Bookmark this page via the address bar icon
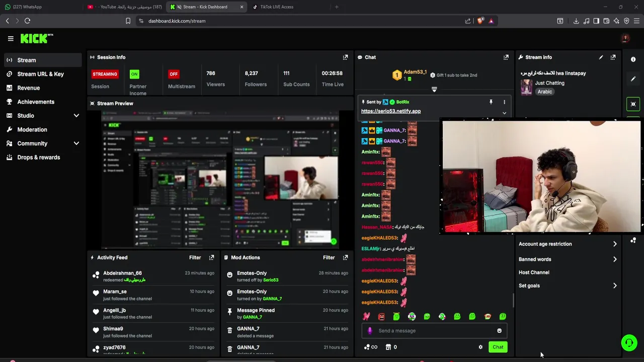This screenshot has width=644, height=362. point(128,21)
